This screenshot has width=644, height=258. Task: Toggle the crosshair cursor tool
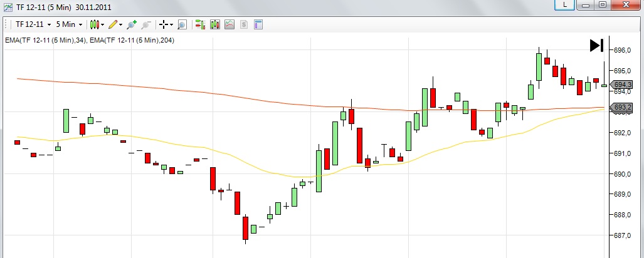pos(164,24)
